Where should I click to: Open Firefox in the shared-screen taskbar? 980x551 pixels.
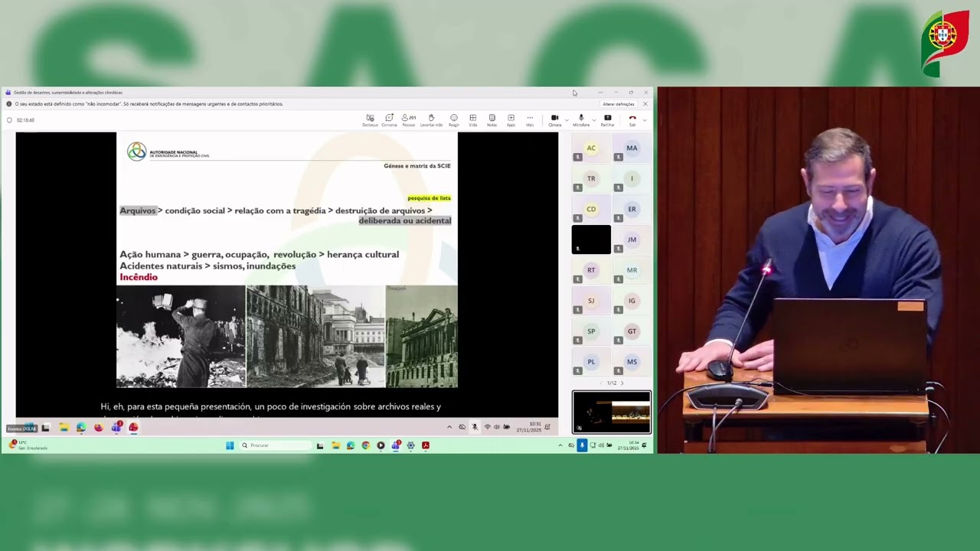99,427
